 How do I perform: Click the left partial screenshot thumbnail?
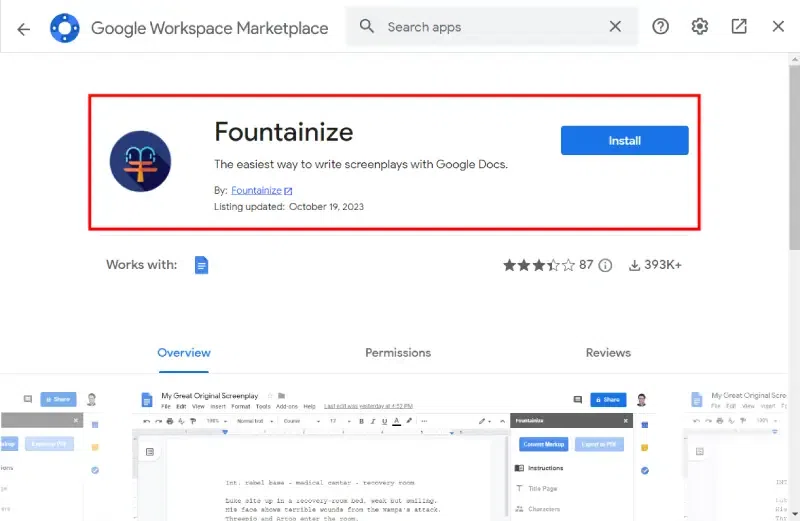click(51, 454)
